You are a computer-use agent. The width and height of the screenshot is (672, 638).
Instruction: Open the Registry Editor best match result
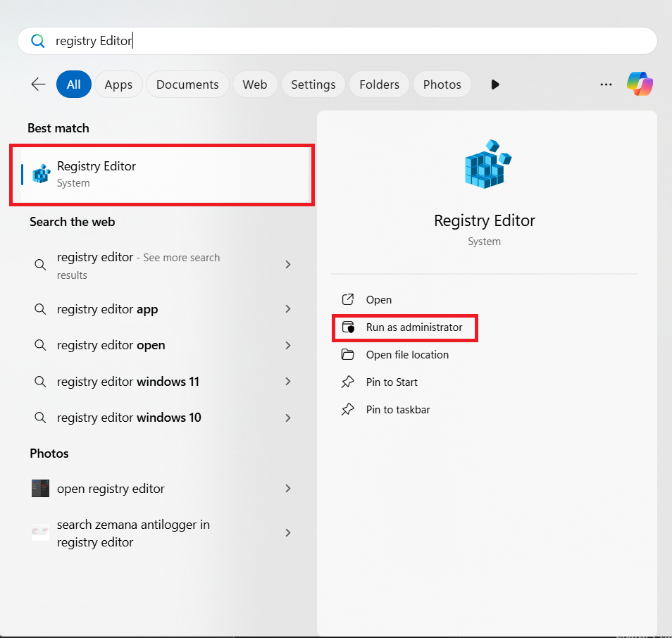point(162,175)
